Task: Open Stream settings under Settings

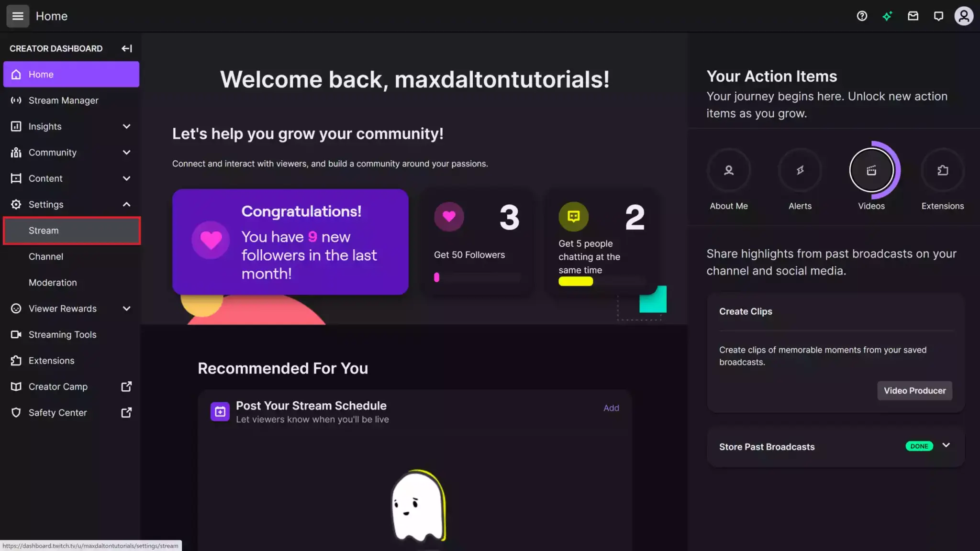Action: point(71,231)
